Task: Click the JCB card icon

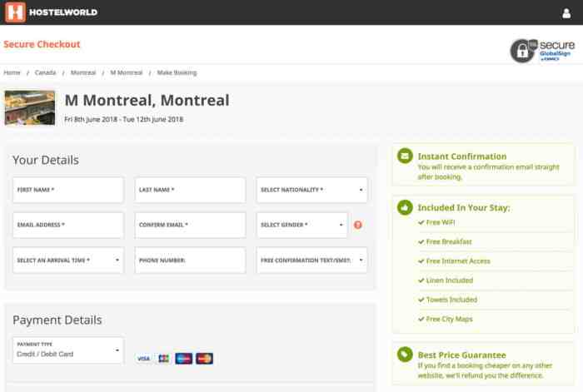Action: pos(163,359)
